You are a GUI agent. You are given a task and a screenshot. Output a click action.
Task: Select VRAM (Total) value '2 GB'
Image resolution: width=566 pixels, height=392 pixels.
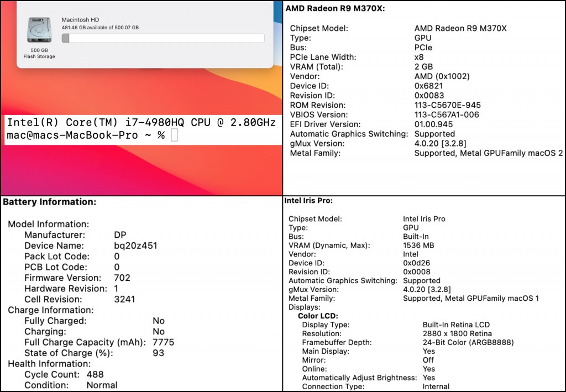pyautogui.click(x=423, y=66)
